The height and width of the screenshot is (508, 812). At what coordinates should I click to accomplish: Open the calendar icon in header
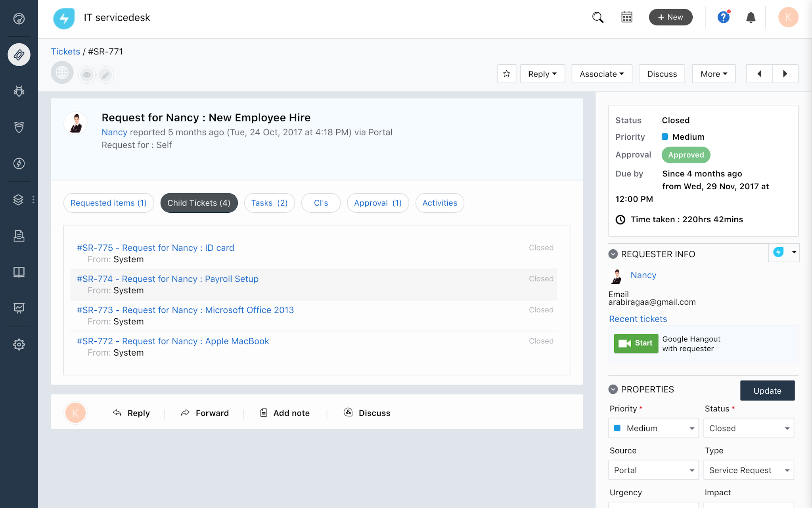[626, 17]
